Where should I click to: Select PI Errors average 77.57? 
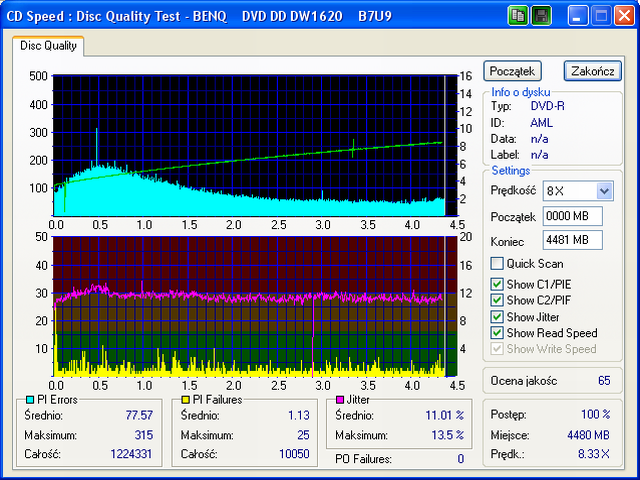tap(139, 416)
